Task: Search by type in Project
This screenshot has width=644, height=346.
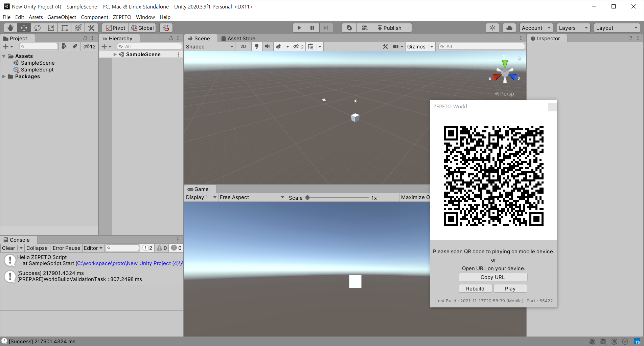Action: 64,46
